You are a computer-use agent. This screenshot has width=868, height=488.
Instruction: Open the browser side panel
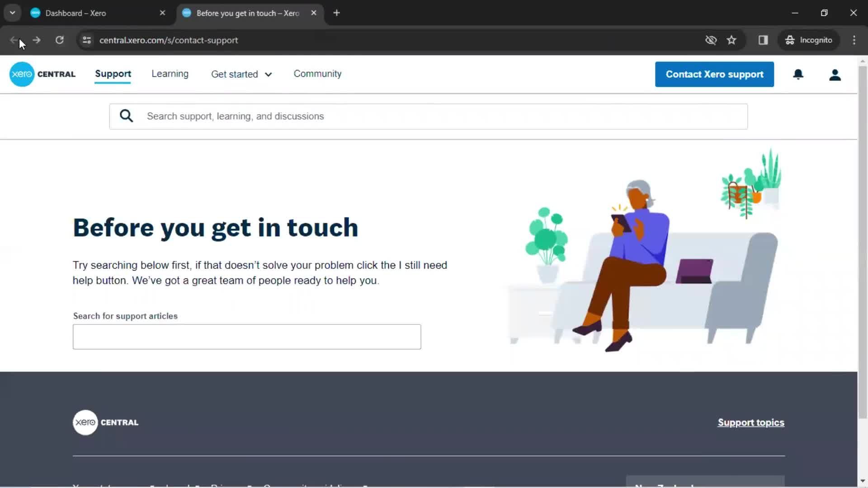click(763, 40)
